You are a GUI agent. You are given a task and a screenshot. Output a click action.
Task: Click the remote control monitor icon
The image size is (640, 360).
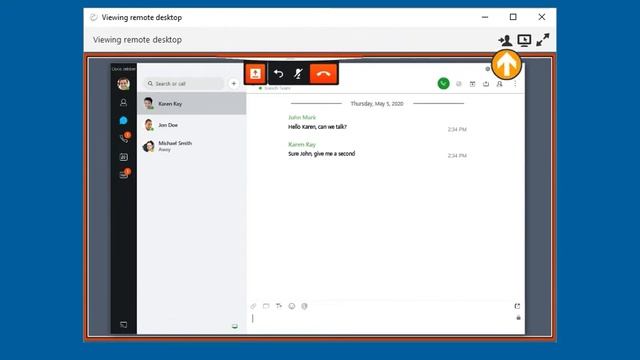click(524, 40)
